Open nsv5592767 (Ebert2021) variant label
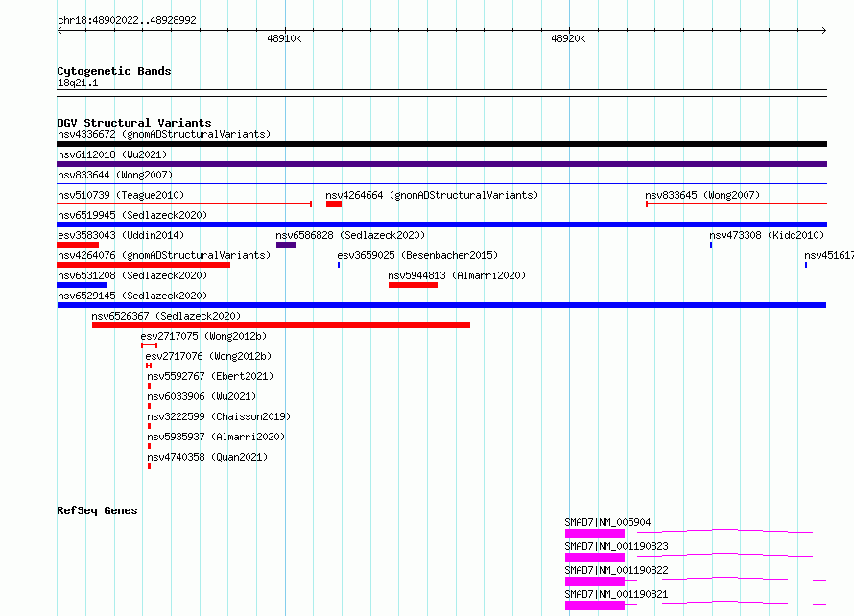Viewport: 854px width, 616px height. (210, 376)
